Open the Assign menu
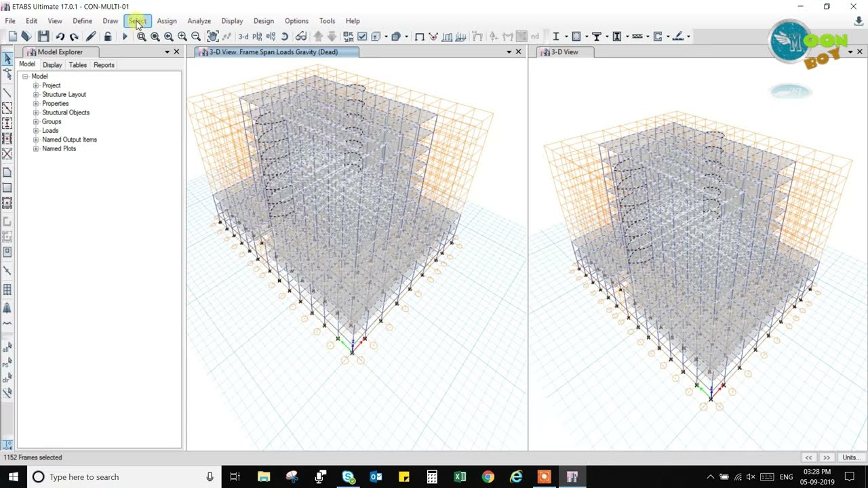The width and height of the screenshot is (868, 488). coord(167,21)
